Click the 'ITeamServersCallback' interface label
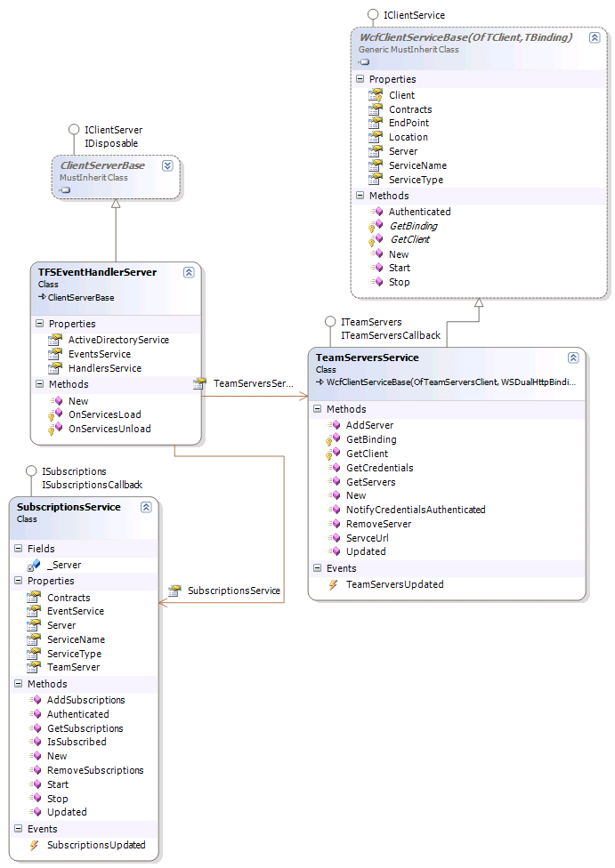615x868 pixels. (391, 335)
